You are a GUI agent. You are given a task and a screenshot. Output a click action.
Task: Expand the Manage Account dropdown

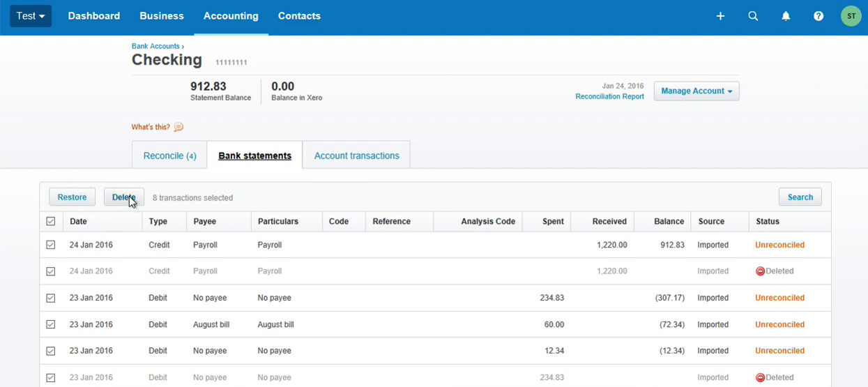pos(696,91)
